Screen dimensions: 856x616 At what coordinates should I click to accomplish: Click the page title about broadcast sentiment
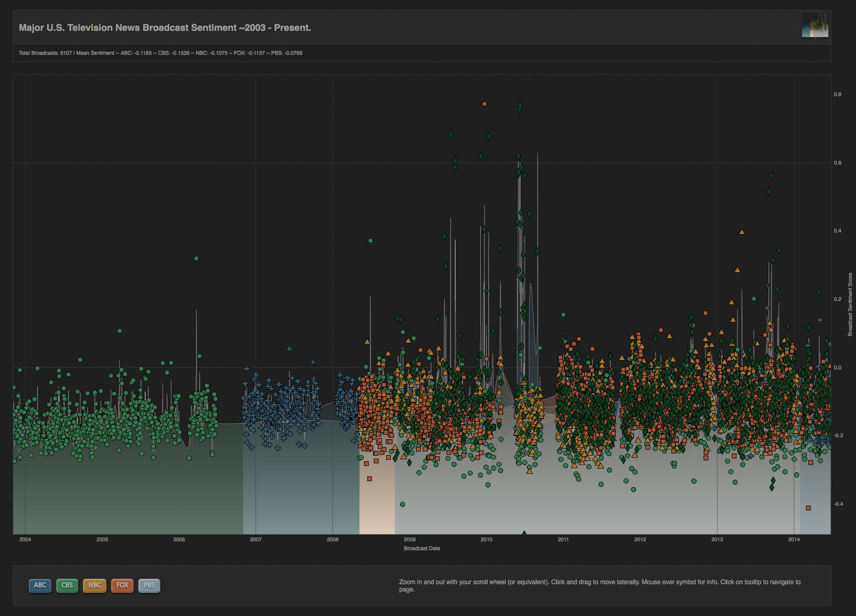(x=165, y=28)
